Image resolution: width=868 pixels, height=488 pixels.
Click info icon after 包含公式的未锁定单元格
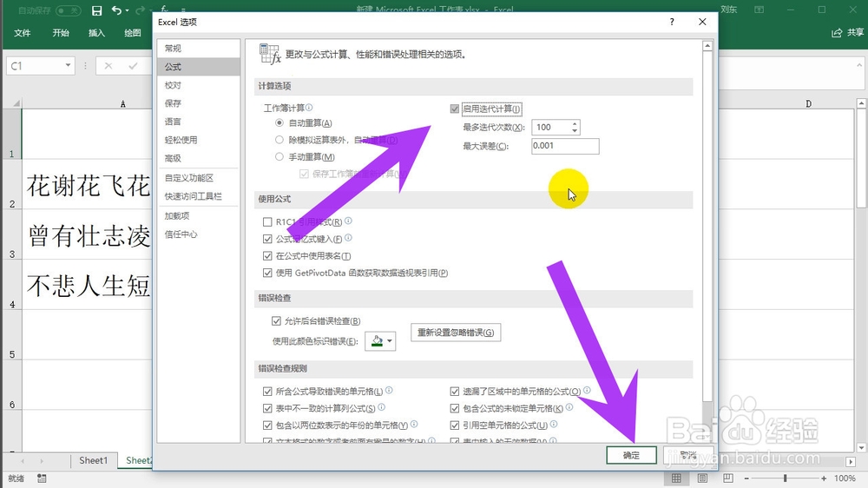(569, 407)
